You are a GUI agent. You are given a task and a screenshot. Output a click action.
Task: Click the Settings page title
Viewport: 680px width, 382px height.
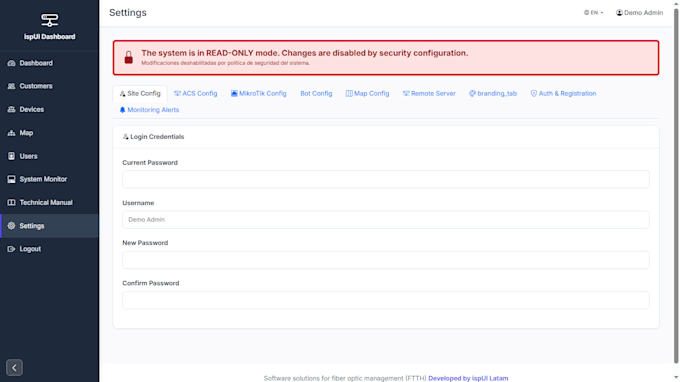pos(128,13)
